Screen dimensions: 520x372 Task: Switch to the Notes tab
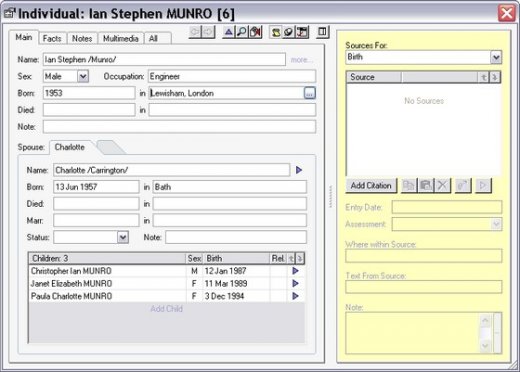pyautogui.click(x=82, y=39)
